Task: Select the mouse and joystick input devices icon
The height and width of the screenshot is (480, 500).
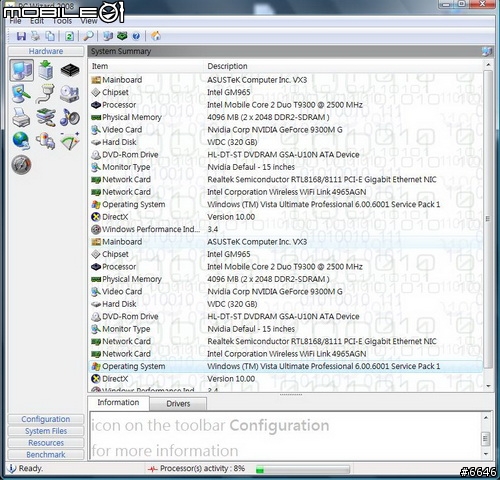Action: pyautogui.click(x=46, y=141)
